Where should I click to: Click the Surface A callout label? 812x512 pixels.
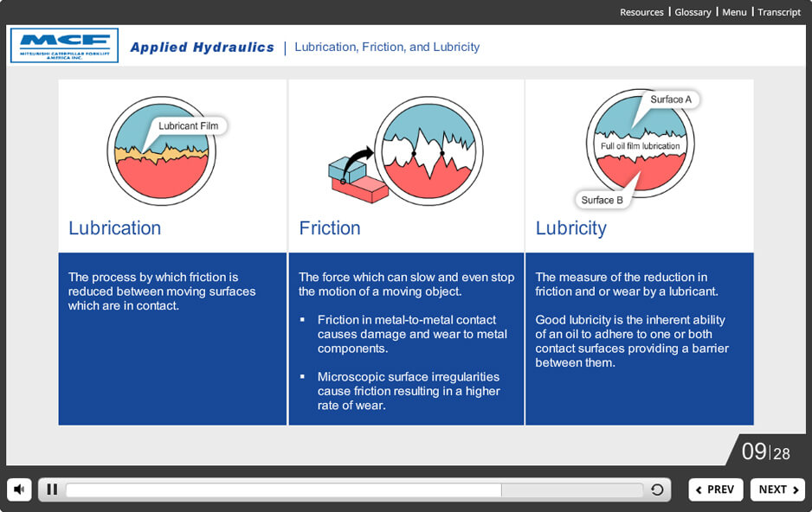point(671,99)
